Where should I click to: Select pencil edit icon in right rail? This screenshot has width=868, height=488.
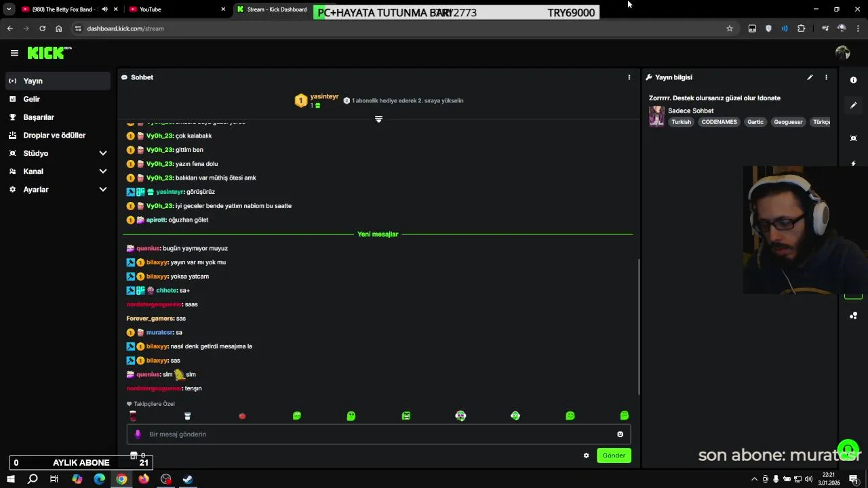coord(853,105)
